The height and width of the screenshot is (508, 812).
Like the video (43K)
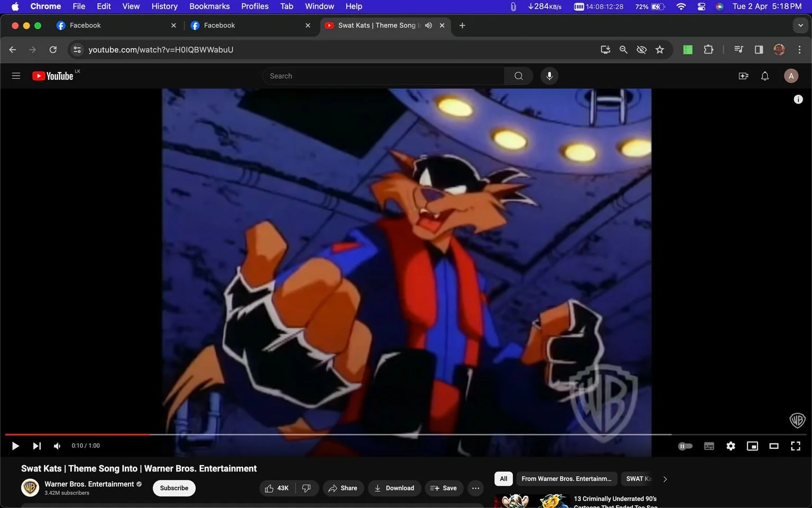coord(276,488)
